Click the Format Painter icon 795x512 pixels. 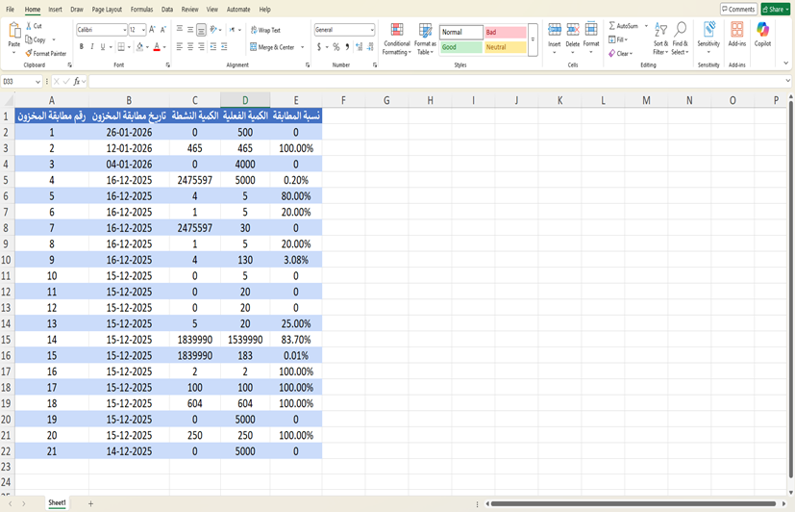[x=28, y=53]
